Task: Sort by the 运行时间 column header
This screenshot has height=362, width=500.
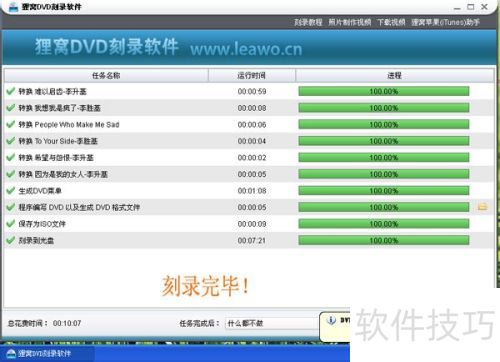Action: click(252, 76)
